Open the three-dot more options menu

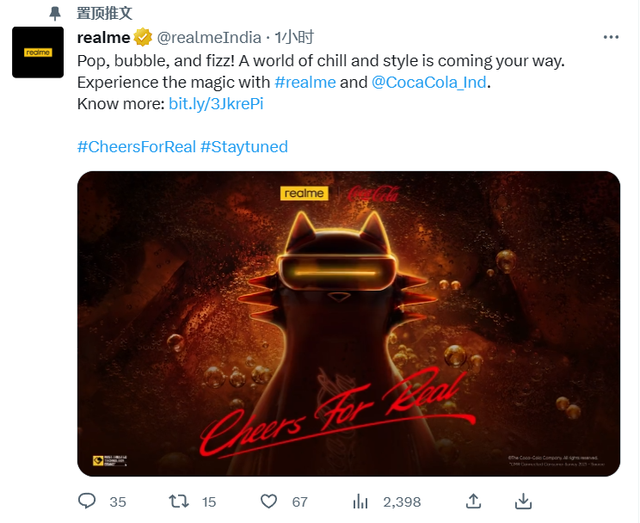point(611,37)
